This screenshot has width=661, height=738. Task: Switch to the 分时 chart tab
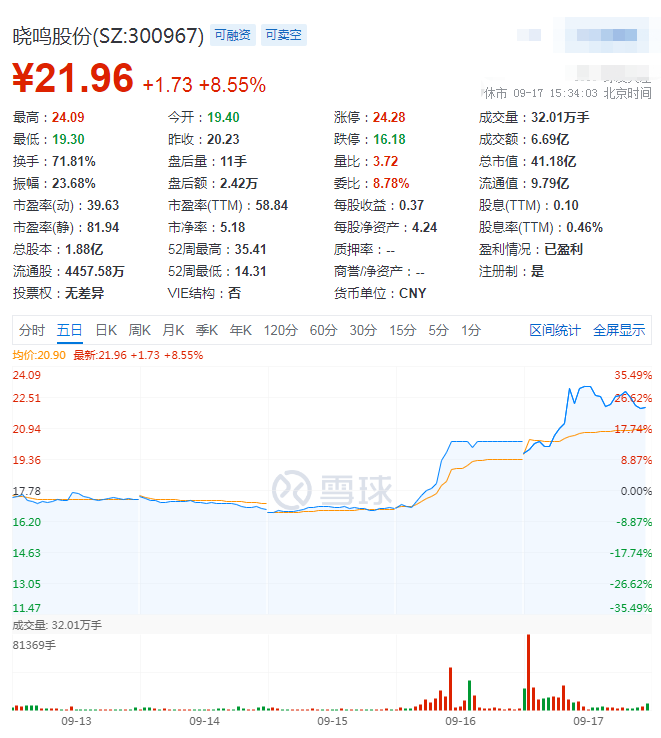[32, 330]
